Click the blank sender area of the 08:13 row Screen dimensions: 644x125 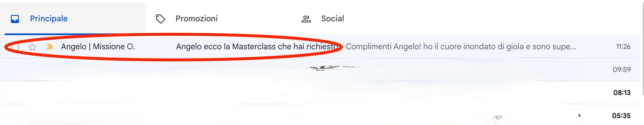[98, 92]
